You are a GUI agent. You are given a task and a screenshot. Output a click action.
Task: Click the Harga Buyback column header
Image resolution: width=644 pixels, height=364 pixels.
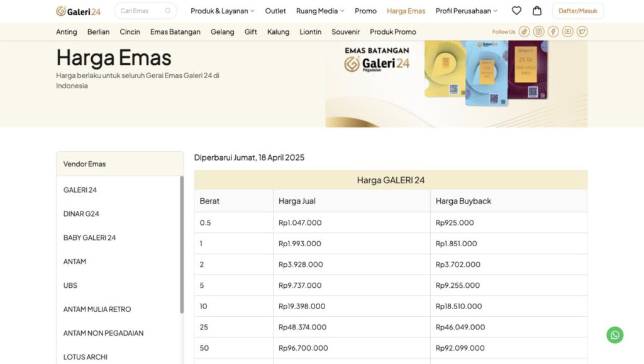tap(509, 201)
